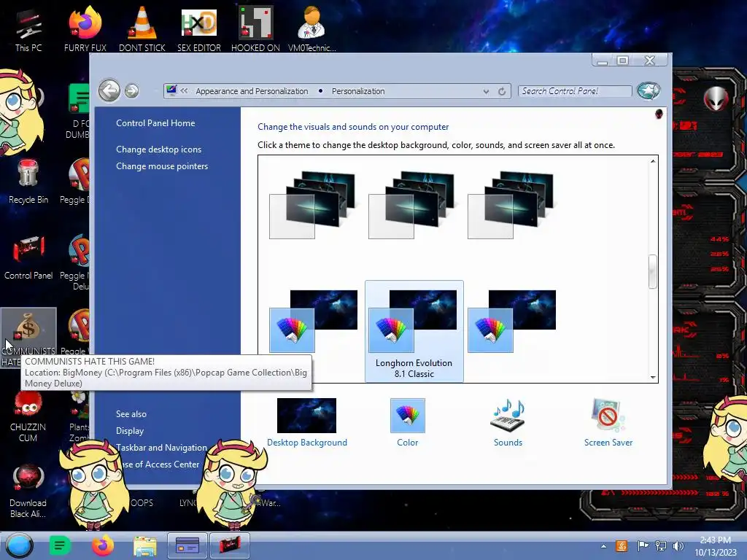Expand the address bar history dropdown
The image size is (747, 560).
pos(485,91)
